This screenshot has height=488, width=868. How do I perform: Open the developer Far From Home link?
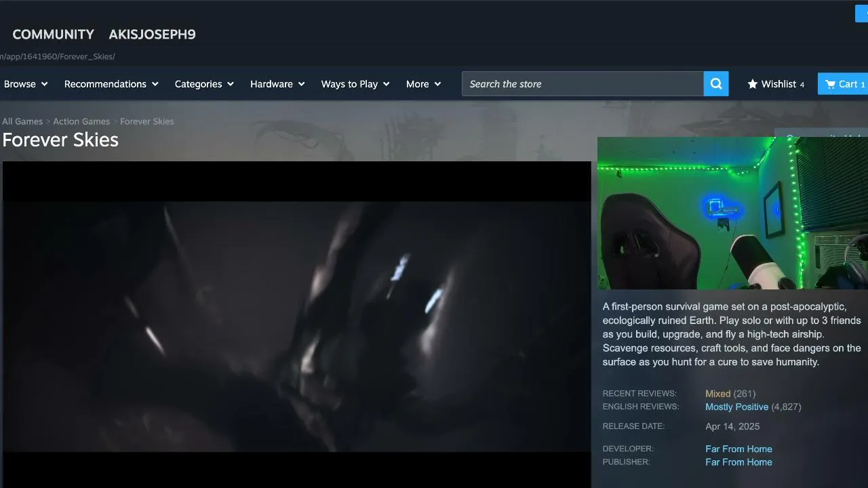pos(738,449)
